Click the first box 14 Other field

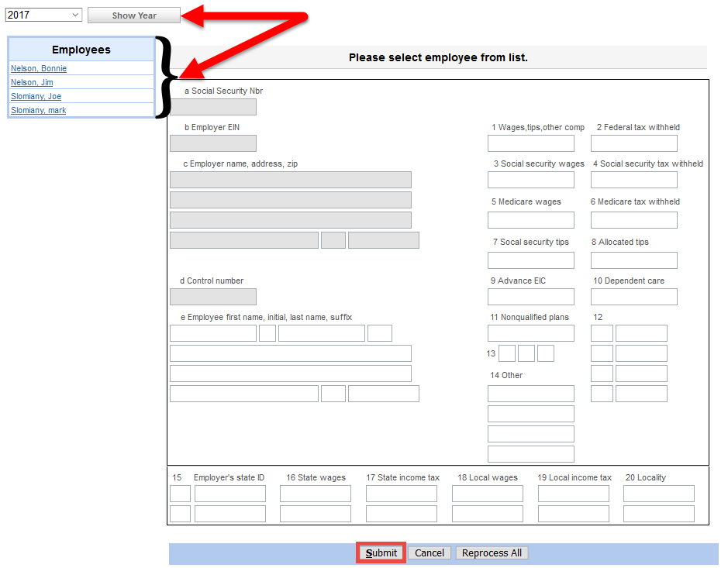[530, 394]
